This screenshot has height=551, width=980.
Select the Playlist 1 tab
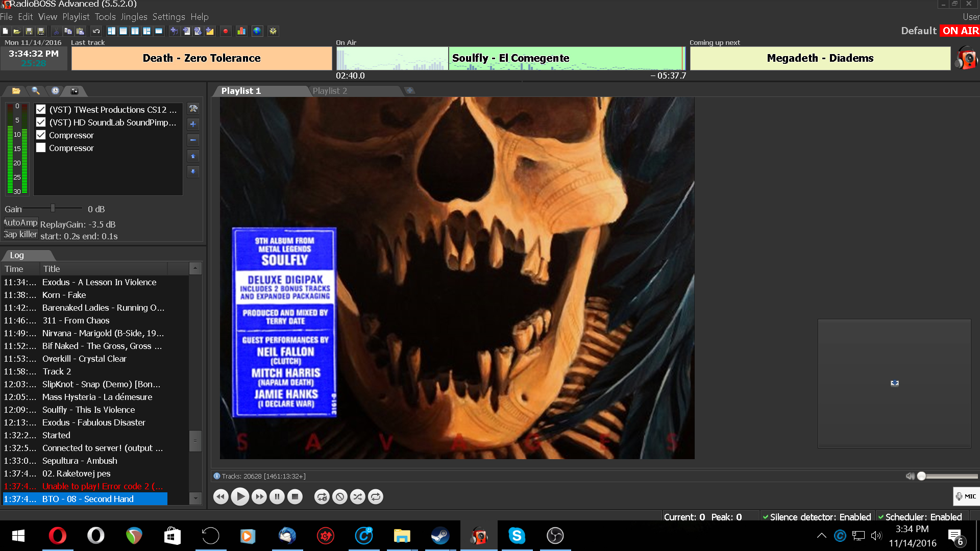coord(241,91)
